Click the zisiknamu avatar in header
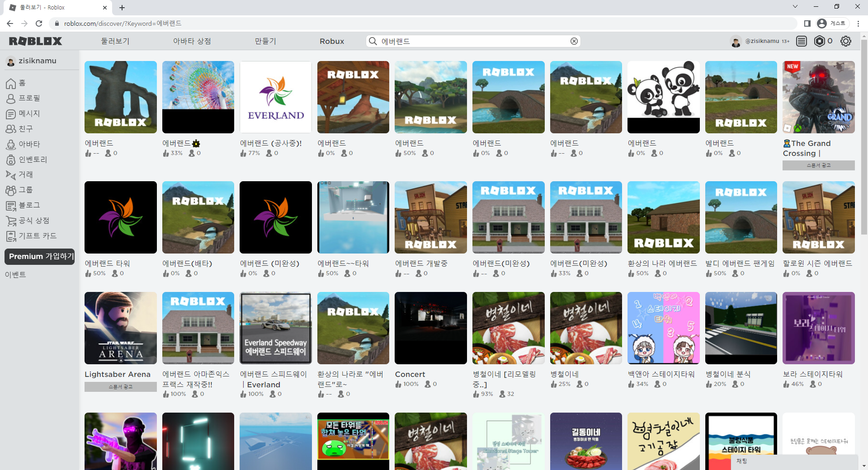 pyautogui.click(x=736, y=42)
